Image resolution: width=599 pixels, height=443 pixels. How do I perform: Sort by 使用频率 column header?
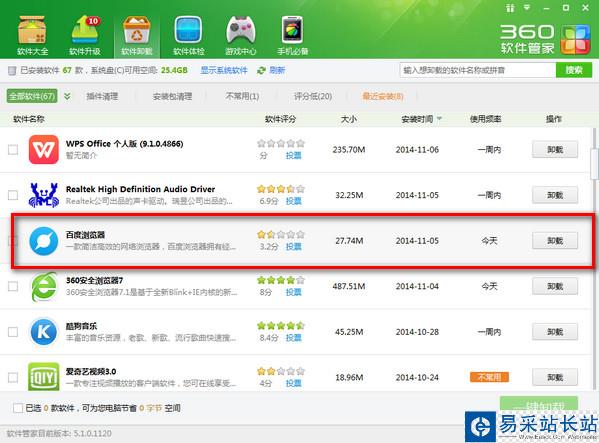coord(485,119)
